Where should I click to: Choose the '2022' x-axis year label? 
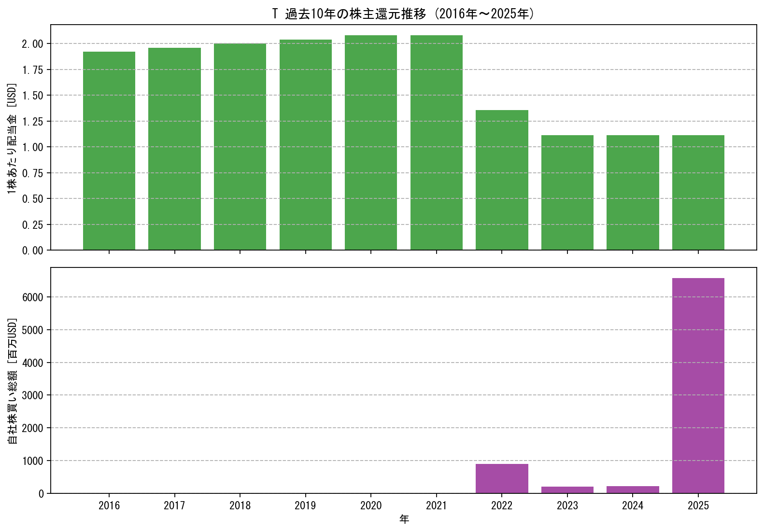[502, 505]
